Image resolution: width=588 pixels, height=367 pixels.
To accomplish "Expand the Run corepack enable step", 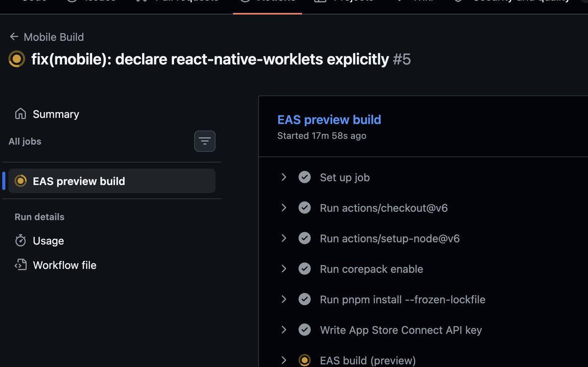I will (284, 269).
